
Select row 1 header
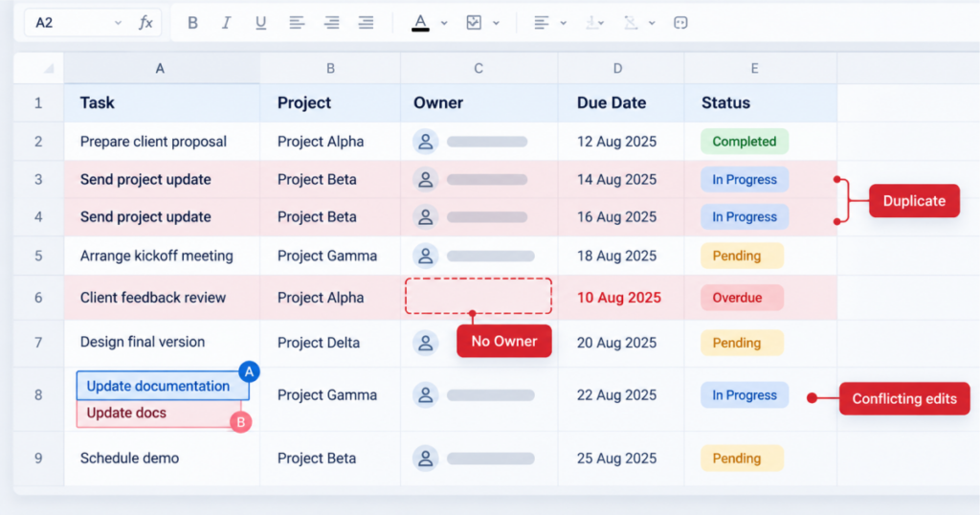[x=38, y=102]
